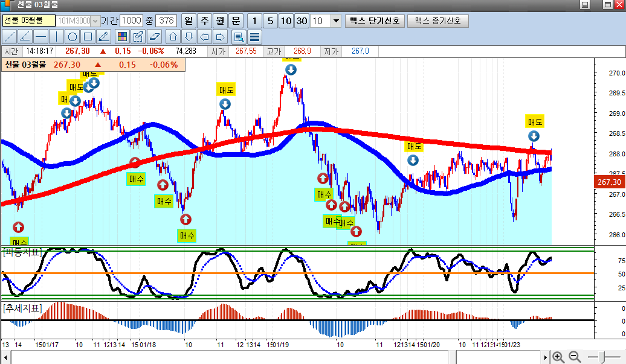This screenshot has width=626, height=364.
Task: Switch chart to daily (일) period
Action: pos(189,21)
